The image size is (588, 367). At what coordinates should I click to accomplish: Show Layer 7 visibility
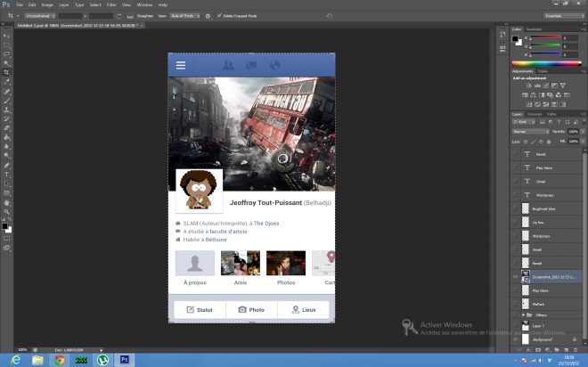coord(515,325)
